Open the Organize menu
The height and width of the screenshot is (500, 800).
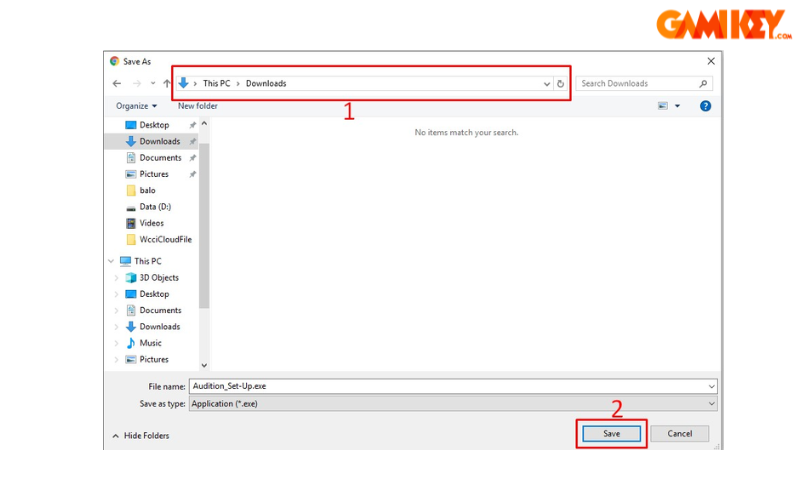tap(136, 106)
